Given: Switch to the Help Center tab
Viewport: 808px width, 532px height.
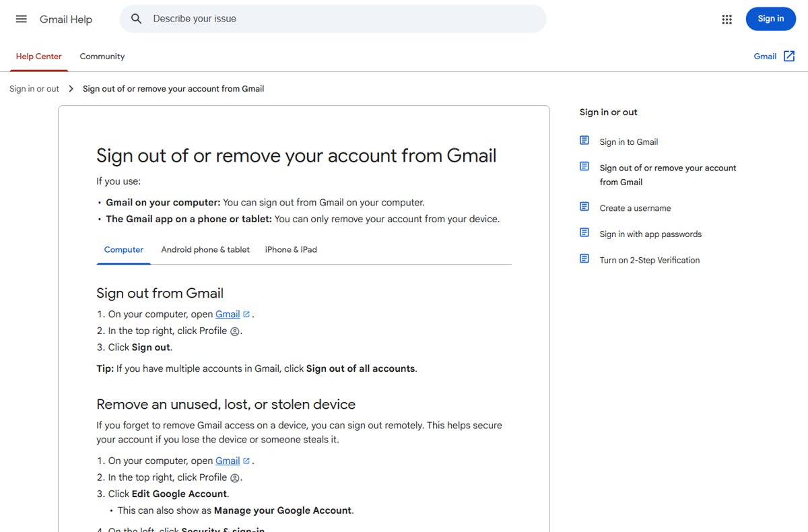Looking at the screenshot, I should 38,57.
